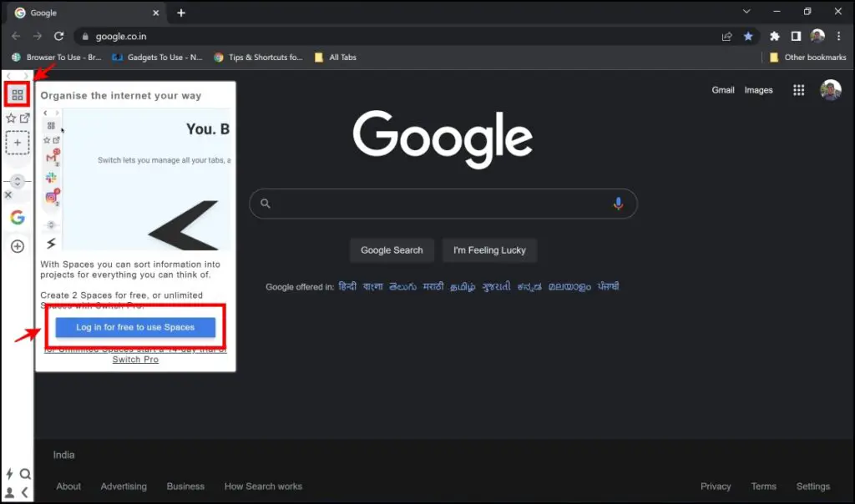Screen dimensions: 855x504
Task: Click the Google apps grid icon
Action: click(798, 90)
